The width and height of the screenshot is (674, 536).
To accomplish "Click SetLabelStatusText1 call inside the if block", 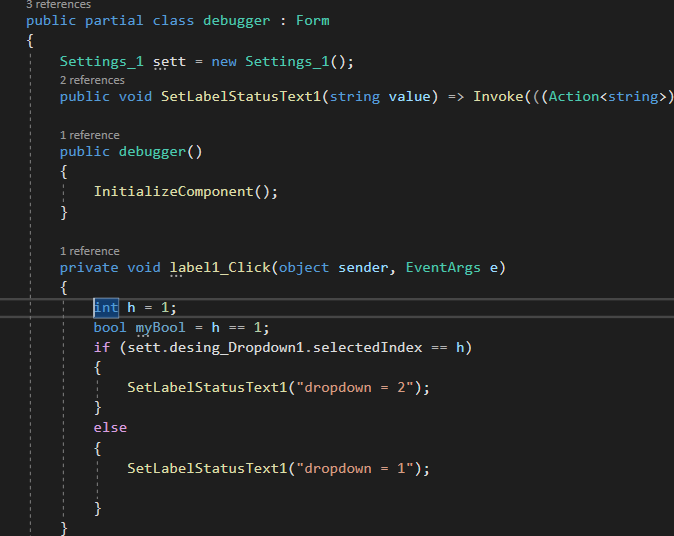I will 207,387.
